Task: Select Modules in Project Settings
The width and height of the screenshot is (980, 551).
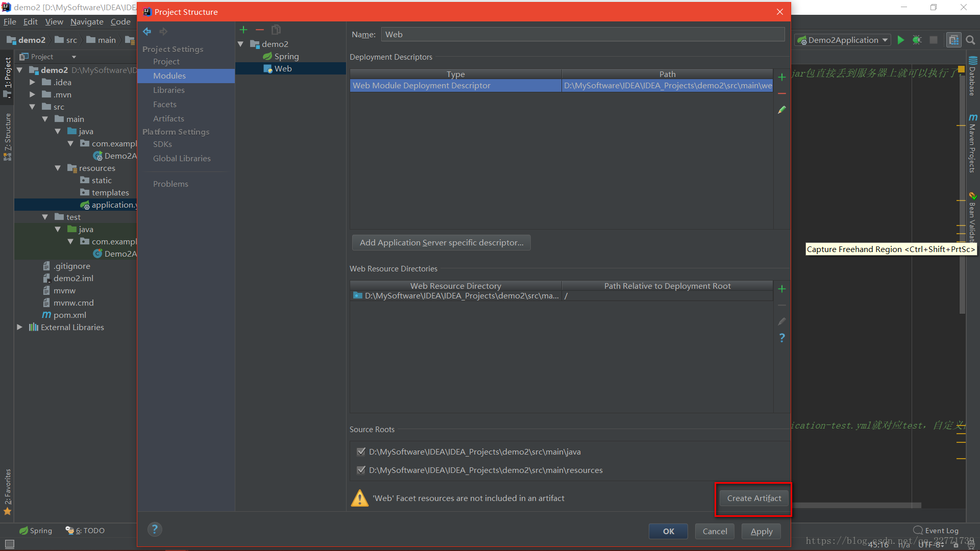Action: click(186, 76)
